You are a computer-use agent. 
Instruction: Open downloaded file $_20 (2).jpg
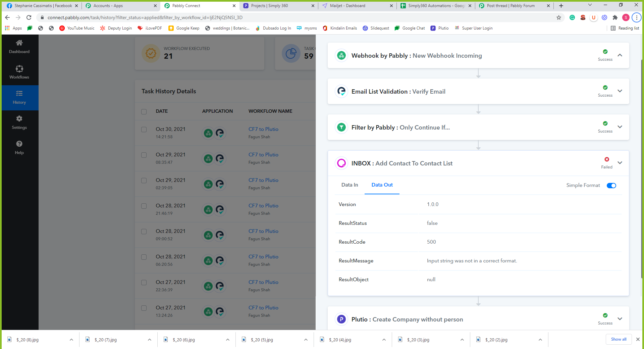(496, 340)
